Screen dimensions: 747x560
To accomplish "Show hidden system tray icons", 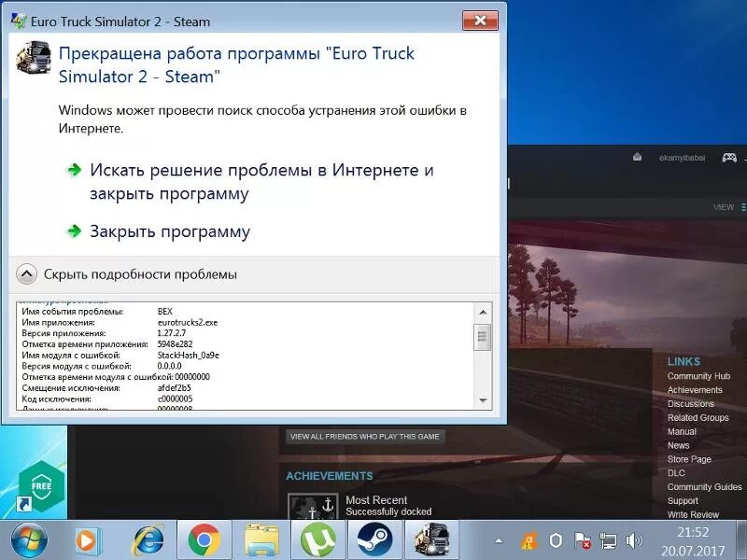I will 499,541.
